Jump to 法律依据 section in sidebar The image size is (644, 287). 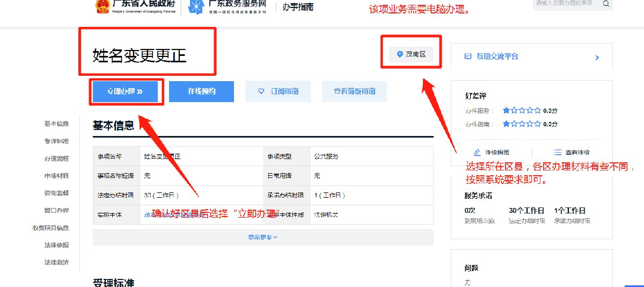(x=56, y=245)
